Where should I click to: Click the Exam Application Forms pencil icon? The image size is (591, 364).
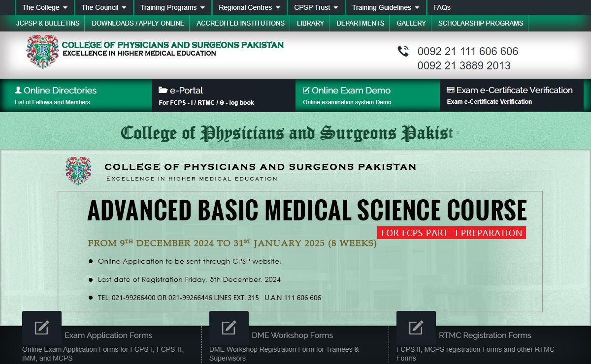pos(42,328)
